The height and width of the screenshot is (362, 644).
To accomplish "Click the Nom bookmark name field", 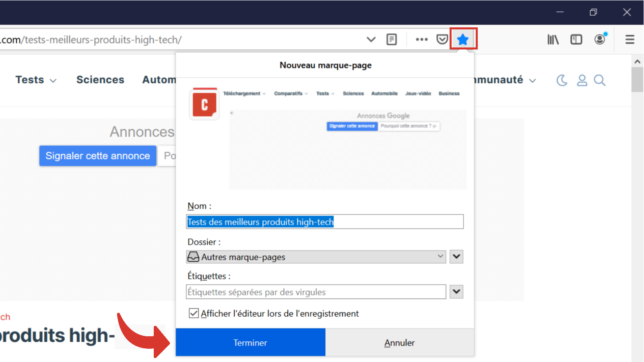I will [325, 222].
